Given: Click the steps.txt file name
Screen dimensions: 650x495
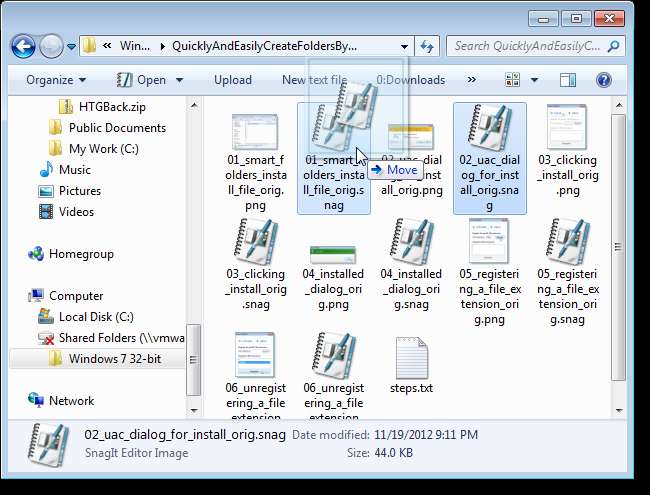Looking at the screenshot, I should tap(411, 388).
